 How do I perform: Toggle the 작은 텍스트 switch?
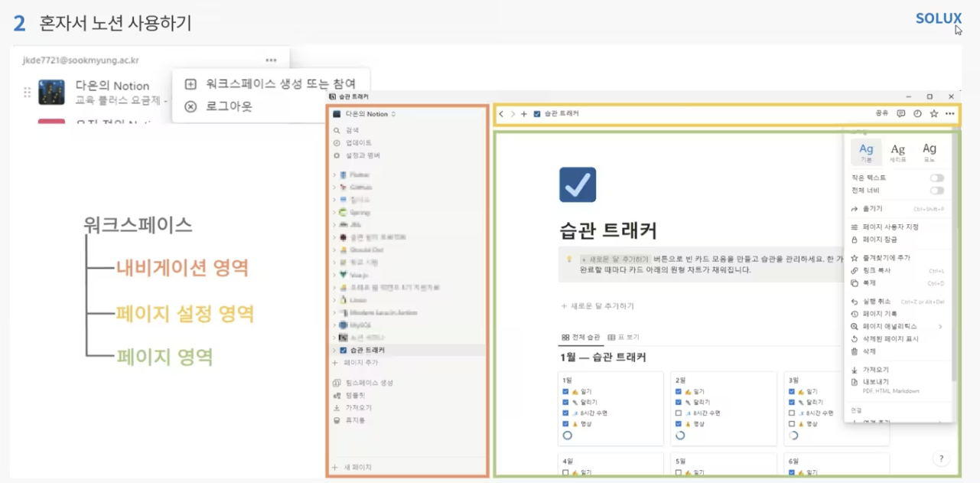(x=936, y=178)
